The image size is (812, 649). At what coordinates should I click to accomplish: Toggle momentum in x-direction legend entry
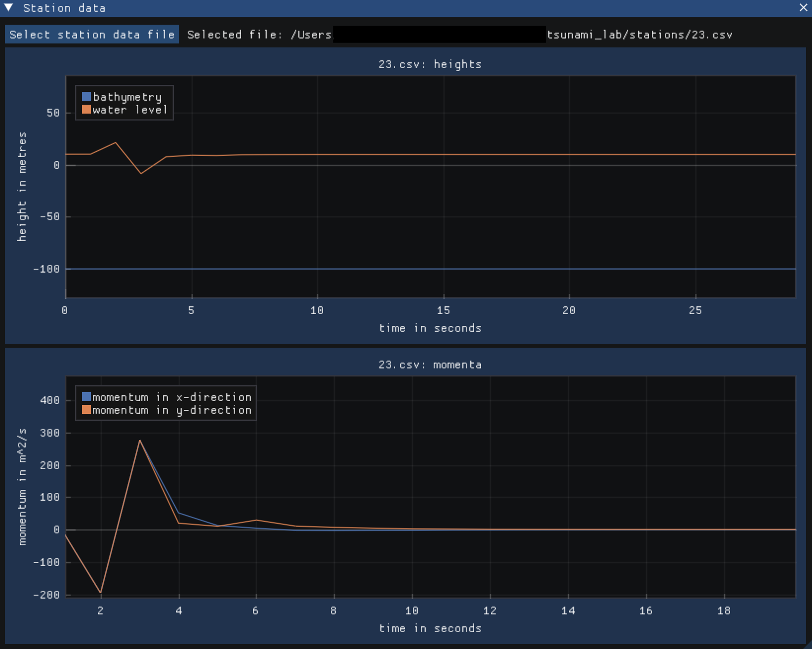[x=166, y=397]
